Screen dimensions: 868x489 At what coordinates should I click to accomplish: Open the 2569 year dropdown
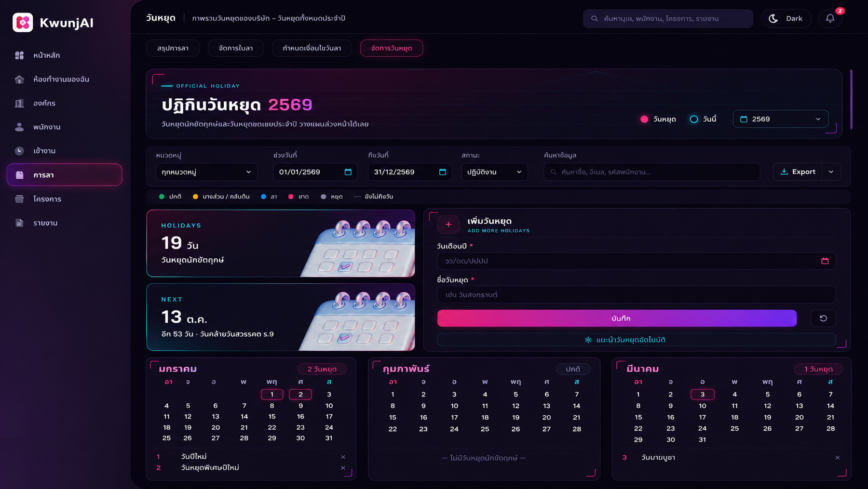[x=780, y=119]
